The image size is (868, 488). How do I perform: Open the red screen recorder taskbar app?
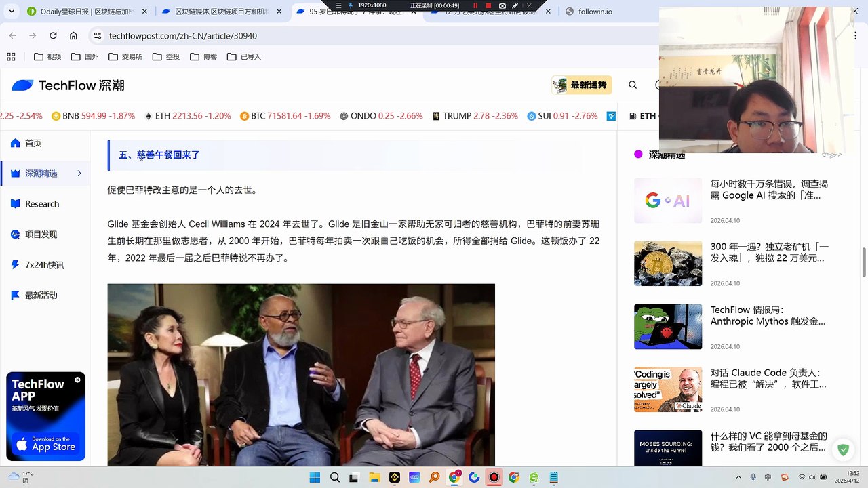494,478
